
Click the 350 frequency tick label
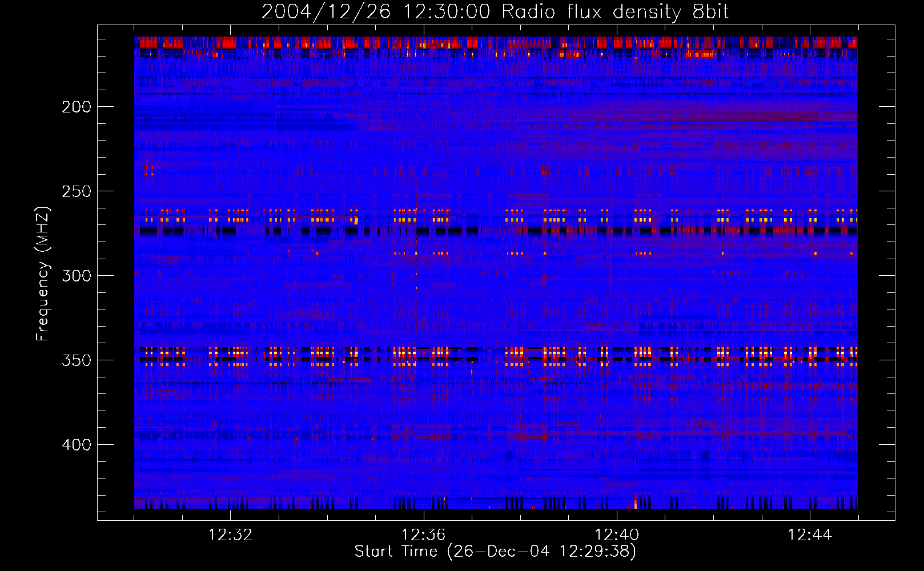pyautogui.click(x=77, y=360)
